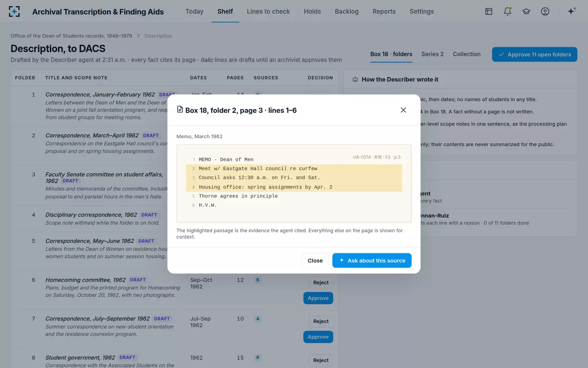This screenshot has width=588, height=368.
Task: Click line 'Council asks 12:30 a.m.'
Action: (294, 177)
